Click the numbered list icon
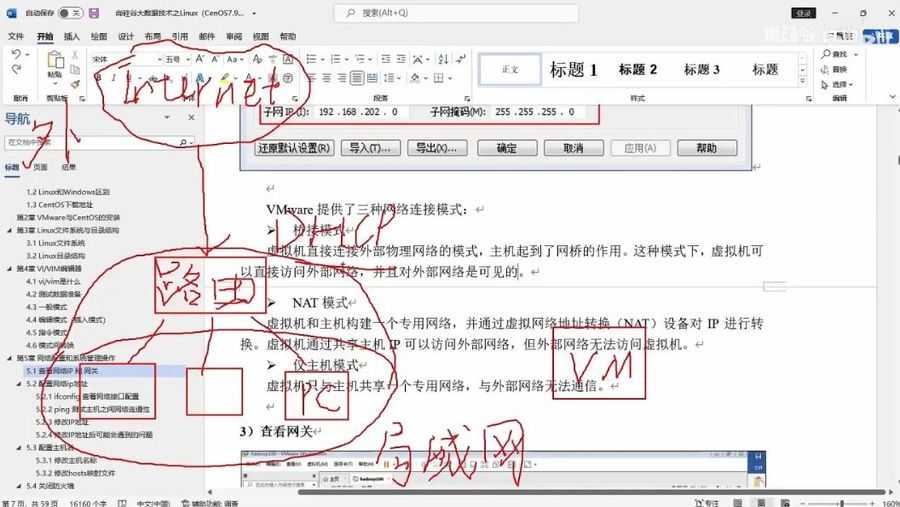 pos(336,59)
